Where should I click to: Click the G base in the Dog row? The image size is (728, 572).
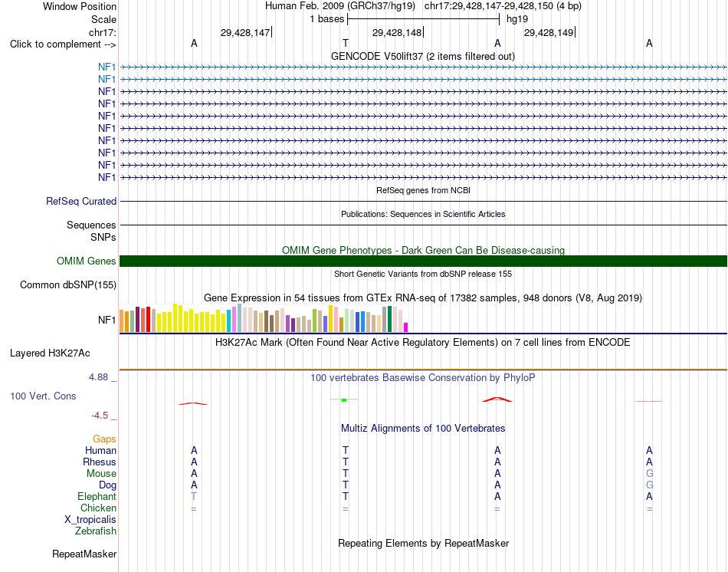(650, 485)
